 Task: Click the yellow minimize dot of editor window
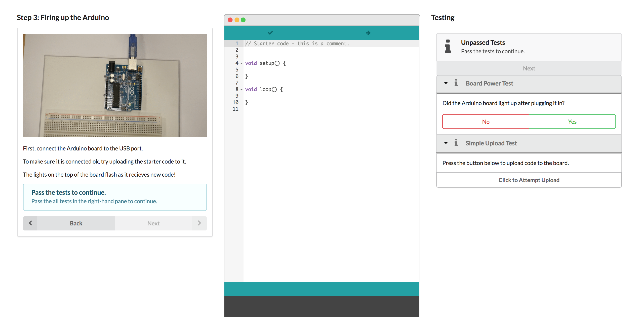click(237, 20)
